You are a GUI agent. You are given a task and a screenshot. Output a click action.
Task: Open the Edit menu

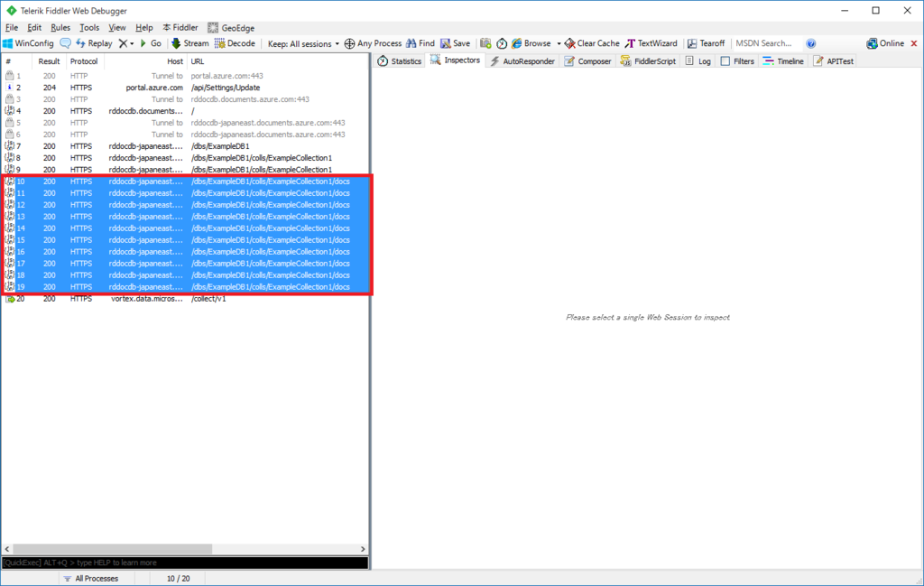click(34, 28)
